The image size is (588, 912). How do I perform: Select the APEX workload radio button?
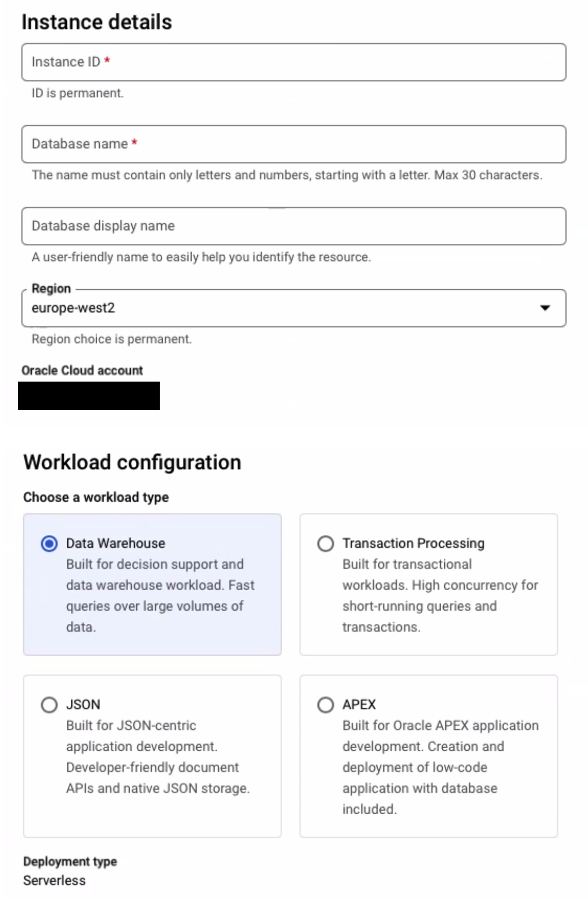coord(325,705)
